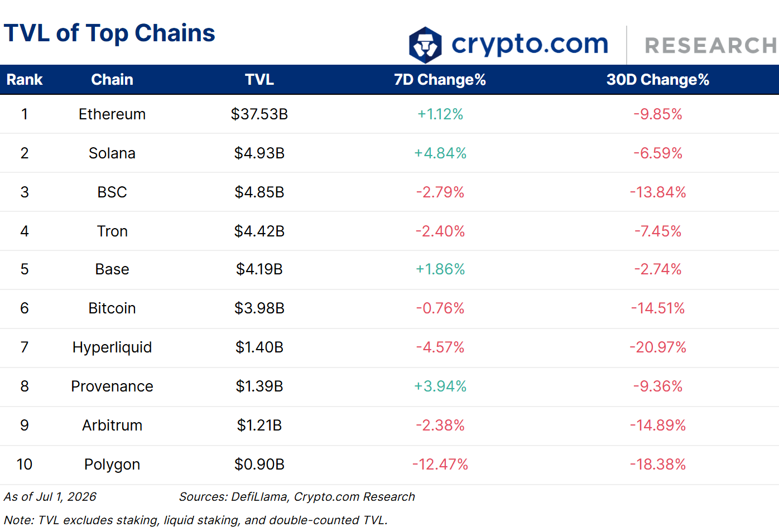The image size is (779, 532).
Task: Click Hyperliquid's -20.97% 30D change
Action: 658,347
